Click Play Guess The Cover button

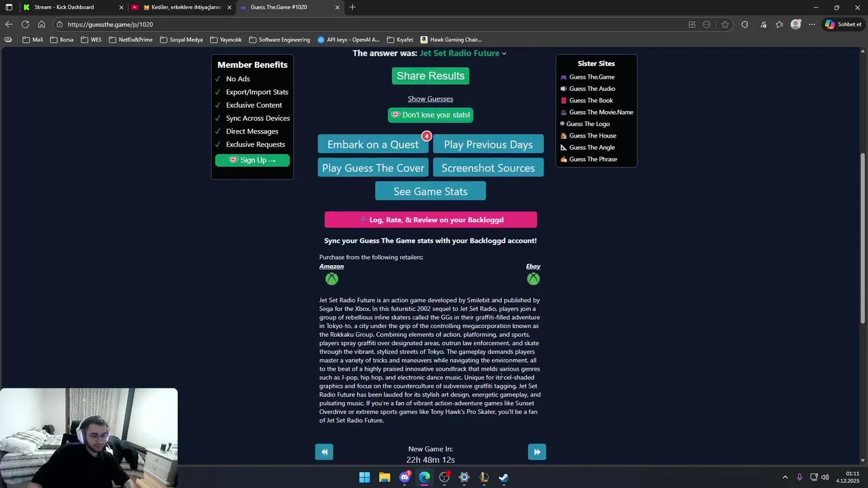tap(373, 168)
